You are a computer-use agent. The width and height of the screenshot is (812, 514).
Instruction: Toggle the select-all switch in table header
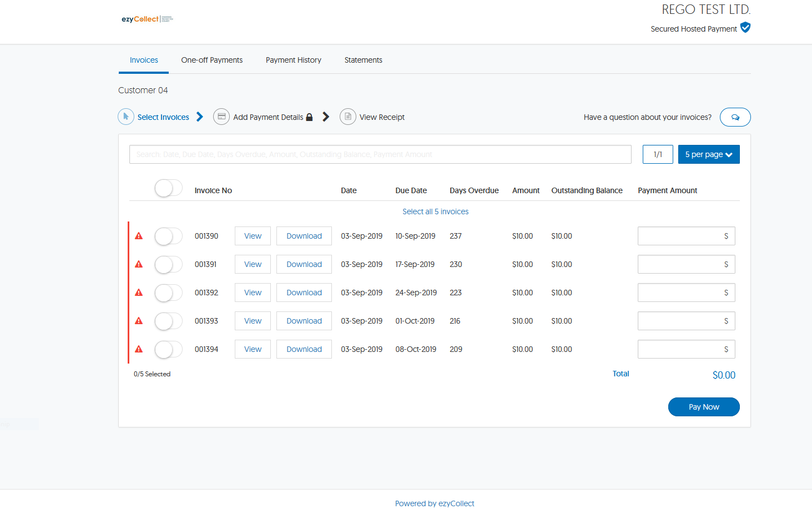pos(168,188)
